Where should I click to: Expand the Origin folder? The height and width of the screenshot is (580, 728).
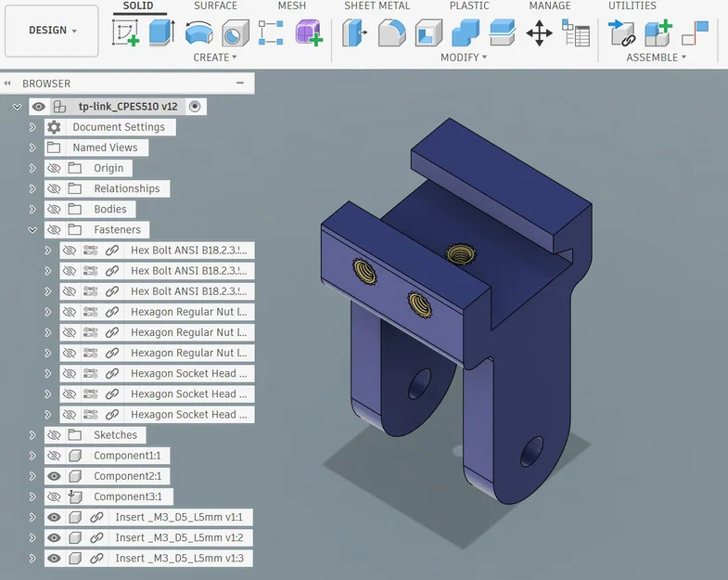32,168
